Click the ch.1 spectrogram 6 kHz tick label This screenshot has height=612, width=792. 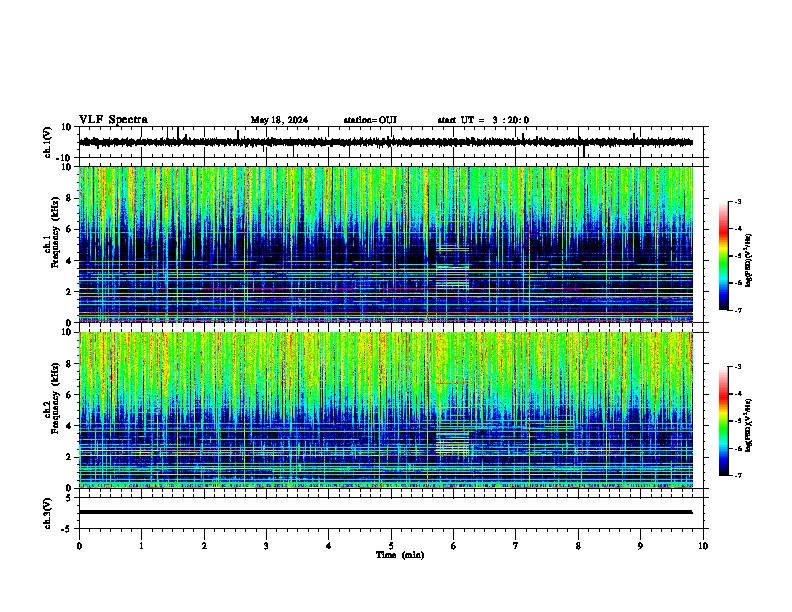click(x=70, y=230)
